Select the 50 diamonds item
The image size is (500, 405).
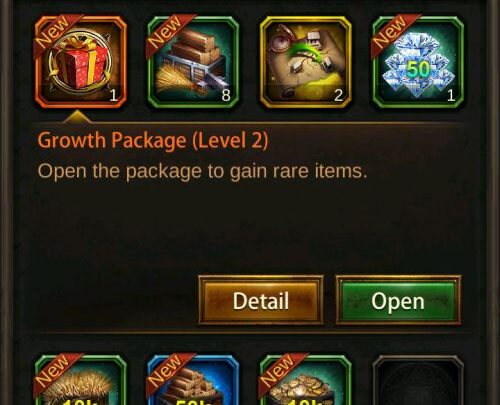(418, 62)
